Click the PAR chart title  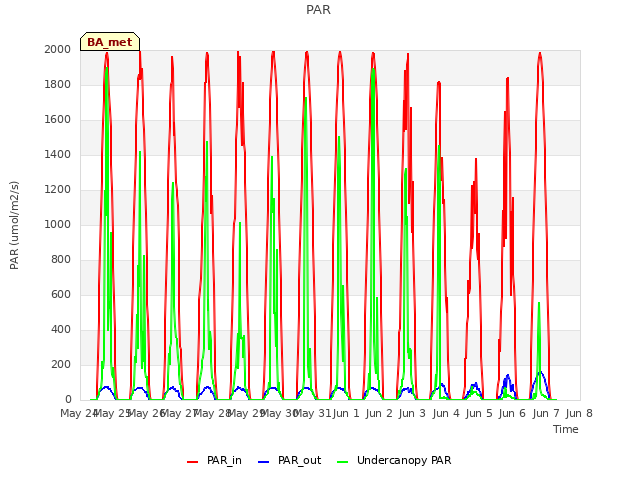point(318,10)
